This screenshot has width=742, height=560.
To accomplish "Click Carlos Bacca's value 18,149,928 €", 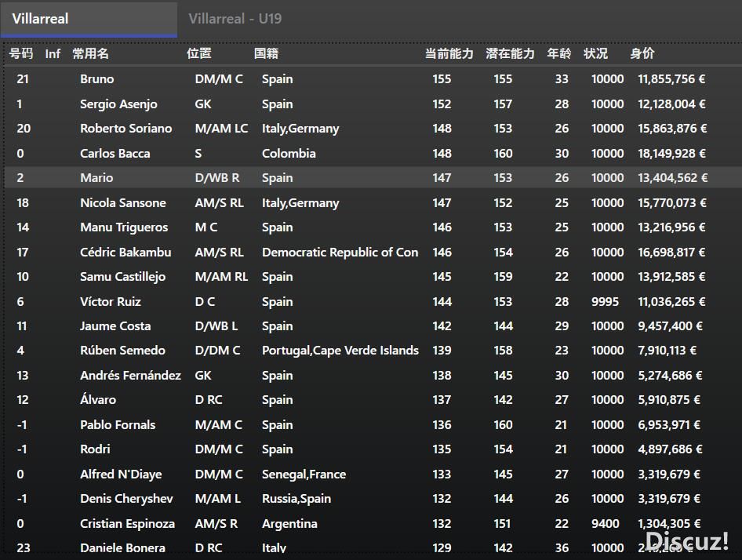I will pos(671,154).
